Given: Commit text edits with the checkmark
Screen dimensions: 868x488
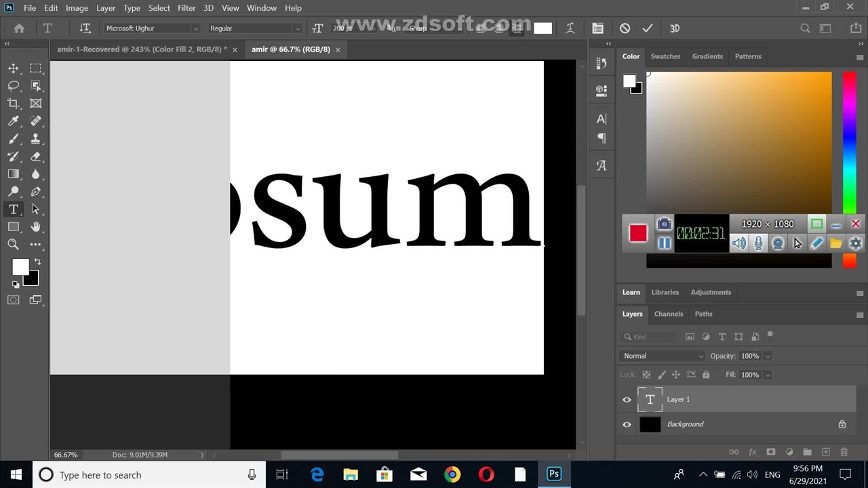Looking at the screenshot, I should (648, 28).
